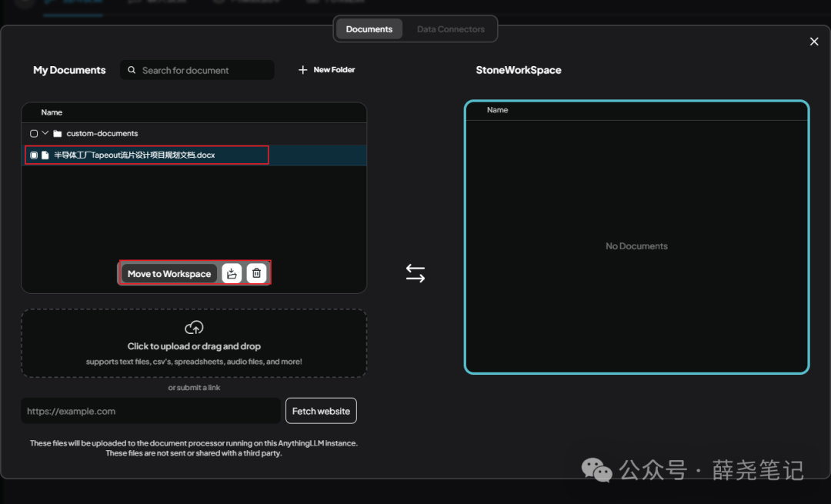Image resolution: width=831 pixels, height=504 pixels.
Task: Tick the custom-documents folder checkbox
Action: click(34, 134)
